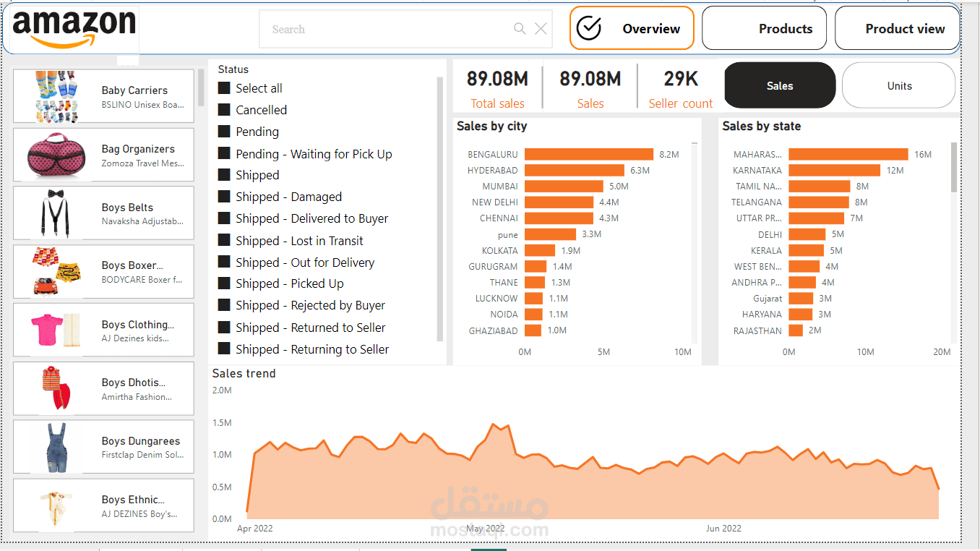Toggle the Pending status checkbox
The image size is (980, 551).
pyautogui.click(x=224, y=132)
